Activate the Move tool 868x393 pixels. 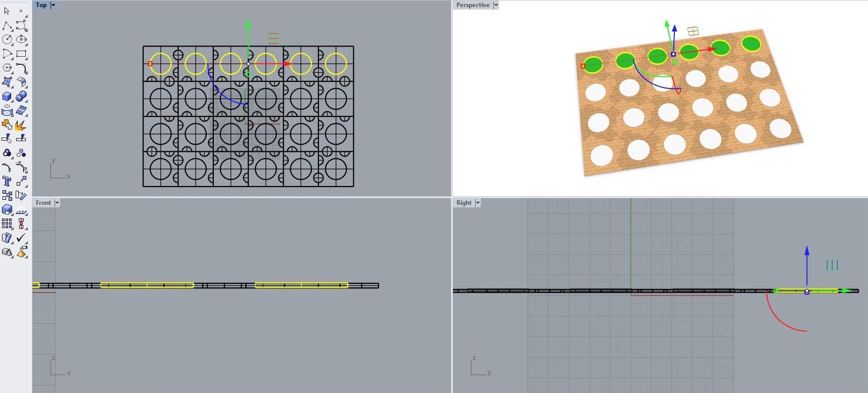(21, 181)
